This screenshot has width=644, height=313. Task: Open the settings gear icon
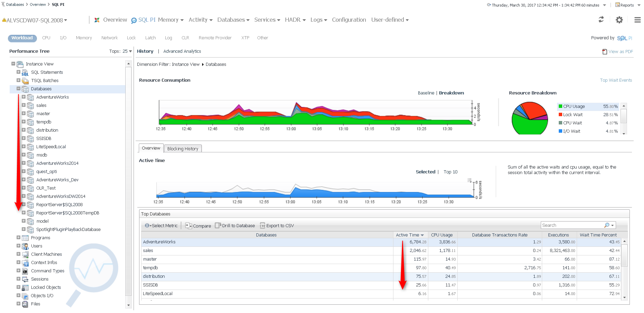click(x=619, y=20)
